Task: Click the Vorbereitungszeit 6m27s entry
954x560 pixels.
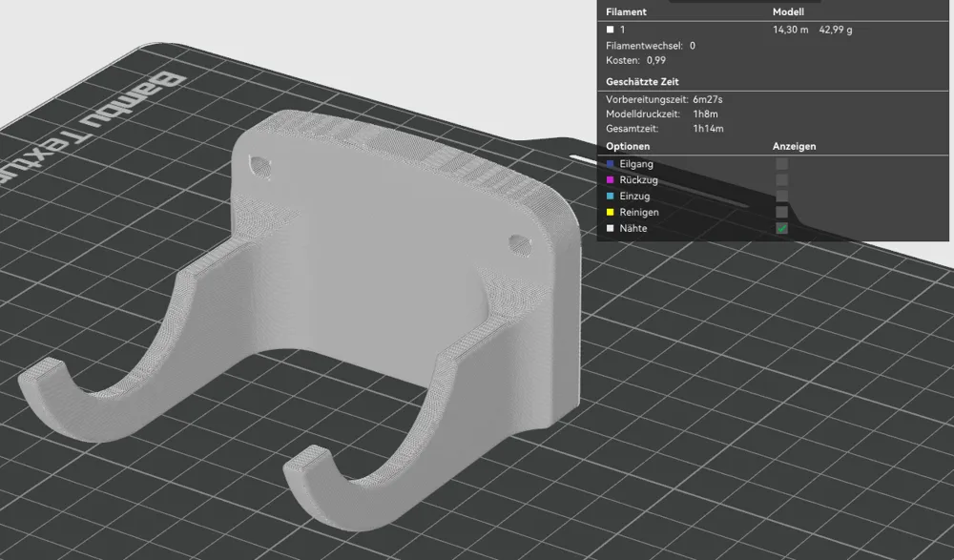Action: point(664,99)
